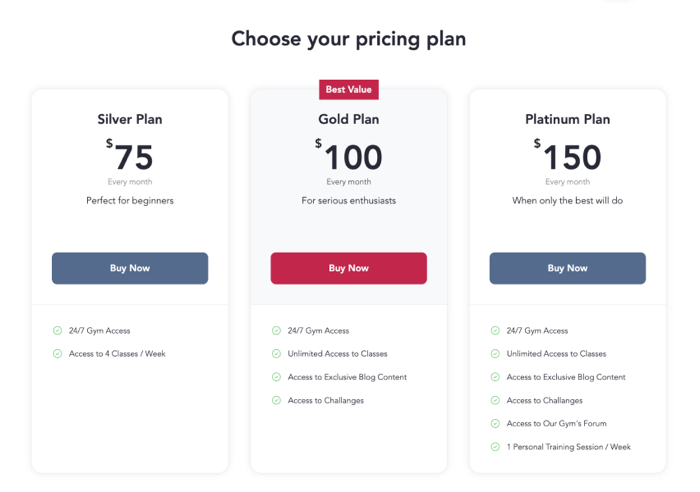Click Gold plan Unlimited Access to Classes checkmark

click(277, 353)
